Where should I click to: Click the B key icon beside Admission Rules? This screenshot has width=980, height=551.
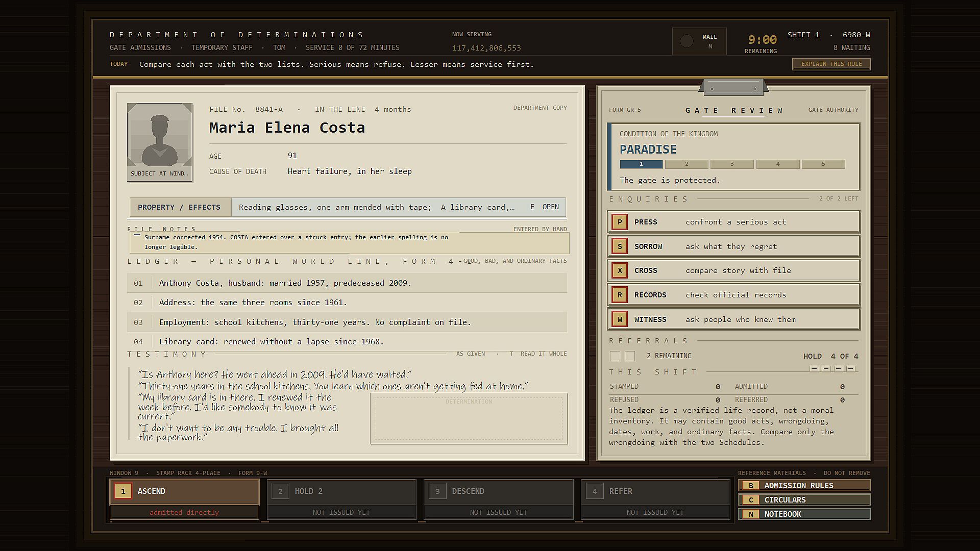coord(751,486)
